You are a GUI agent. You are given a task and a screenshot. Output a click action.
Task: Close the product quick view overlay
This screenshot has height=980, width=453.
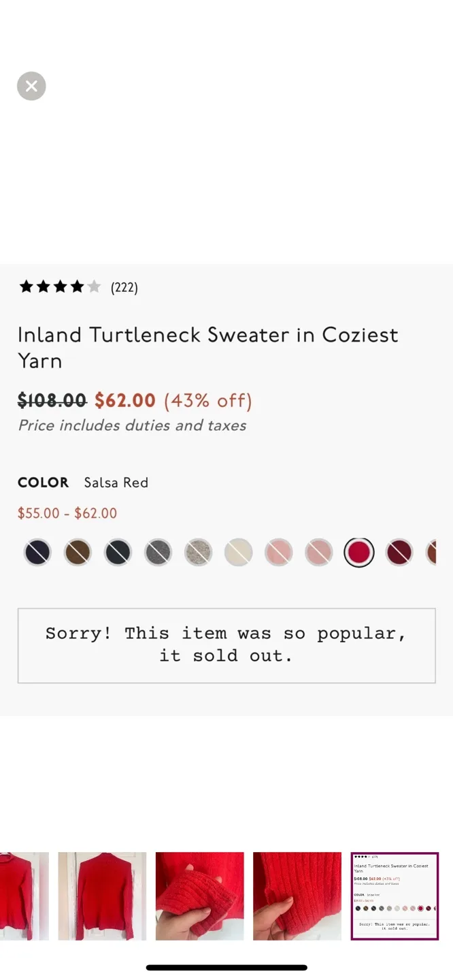[x=31, y=86]
